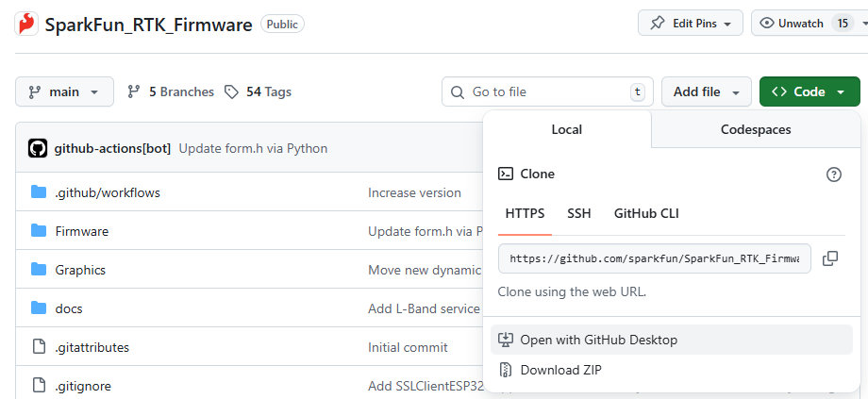The height and width of the screenshot is (399, 868).
Task: Click the Graphics folder icon
Action: click(39, 270)
